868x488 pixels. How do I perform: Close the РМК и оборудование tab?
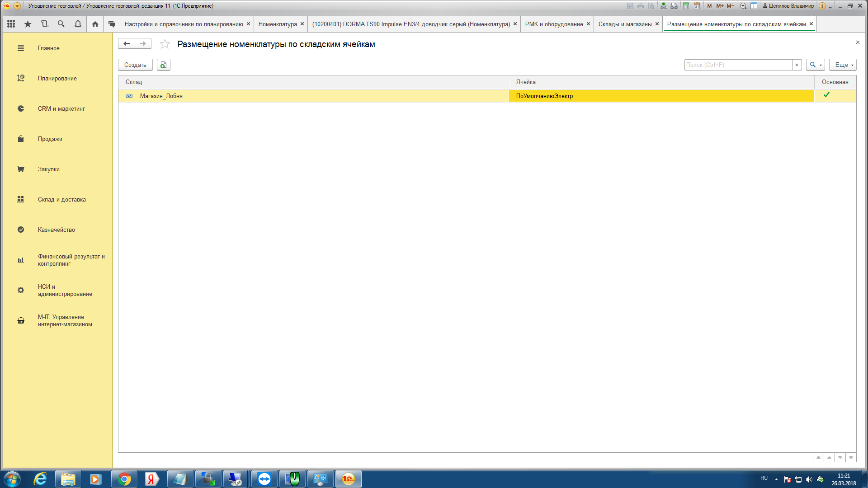[x=588, y=24]
